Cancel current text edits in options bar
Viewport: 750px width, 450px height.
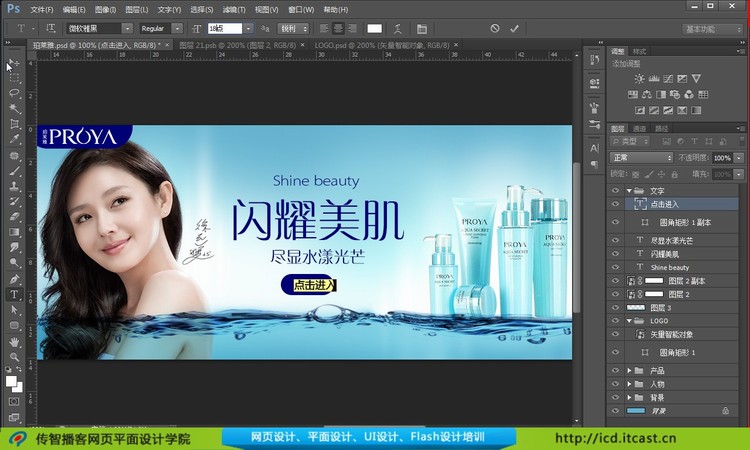[x=495, y=28]
